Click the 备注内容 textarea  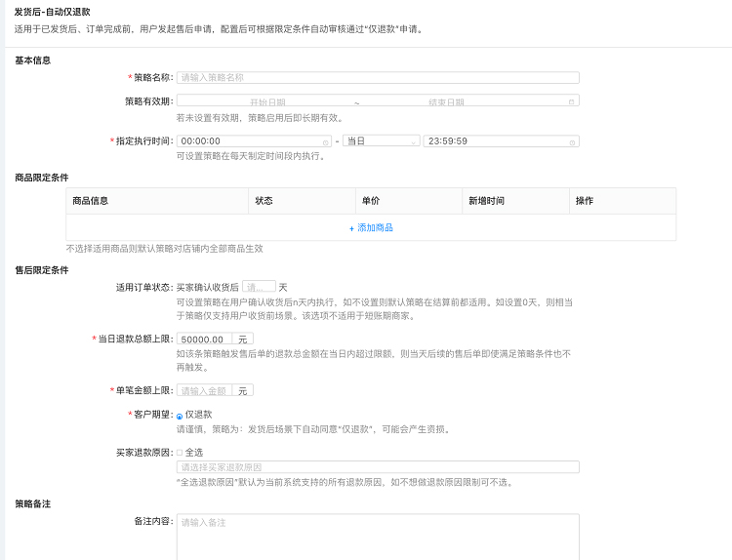378,537
